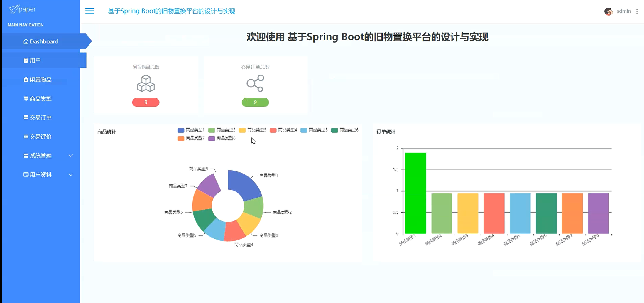Click the yellow 商品类型3 bar
The height and width of the screenshot is (303, 644).
pyautogui.click(x=468, y=213)
